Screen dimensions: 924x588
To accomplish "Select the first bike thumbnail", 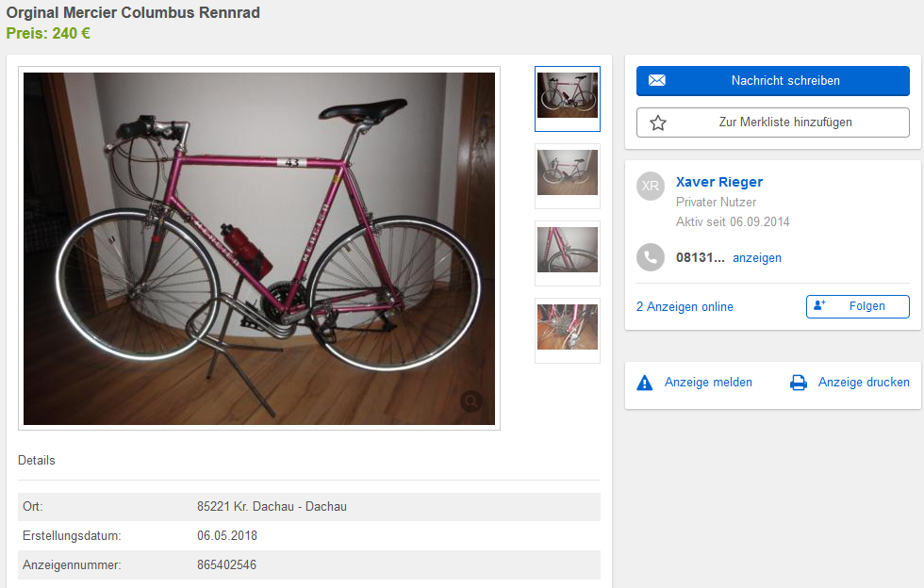I will pyautogui.click(x=568, y=98).
